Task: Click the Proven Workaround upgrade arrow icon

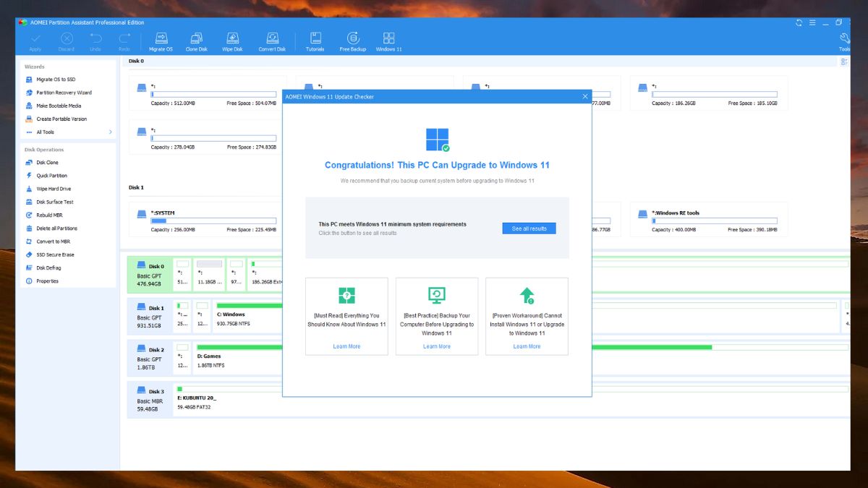Action: coord(527,295)
